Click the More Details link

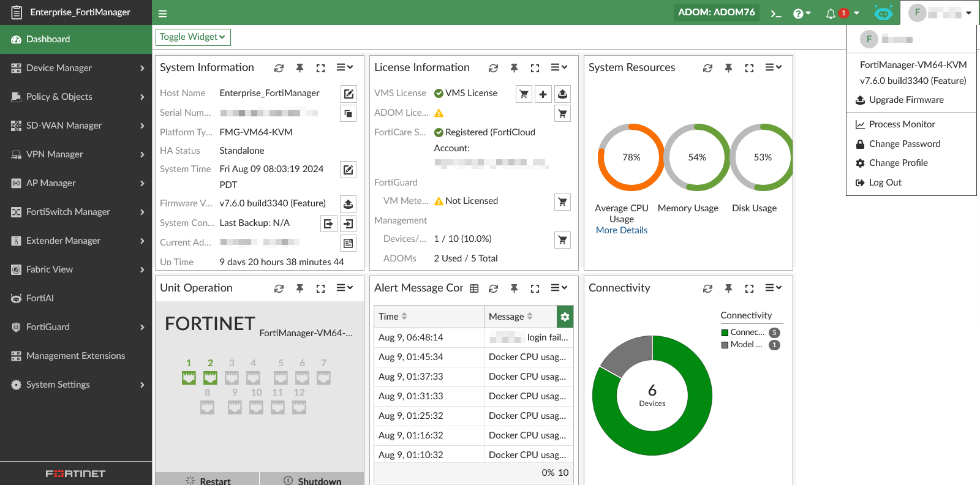click(621, 230)
